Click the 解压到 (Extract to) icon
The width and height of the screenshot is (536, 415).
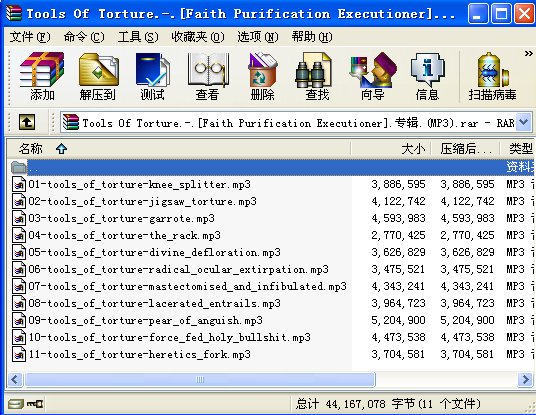click(x=98, y=76)
